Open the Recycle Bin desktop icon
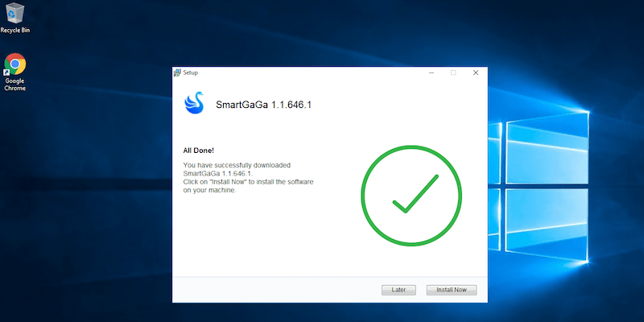 [x=15, y=18]
